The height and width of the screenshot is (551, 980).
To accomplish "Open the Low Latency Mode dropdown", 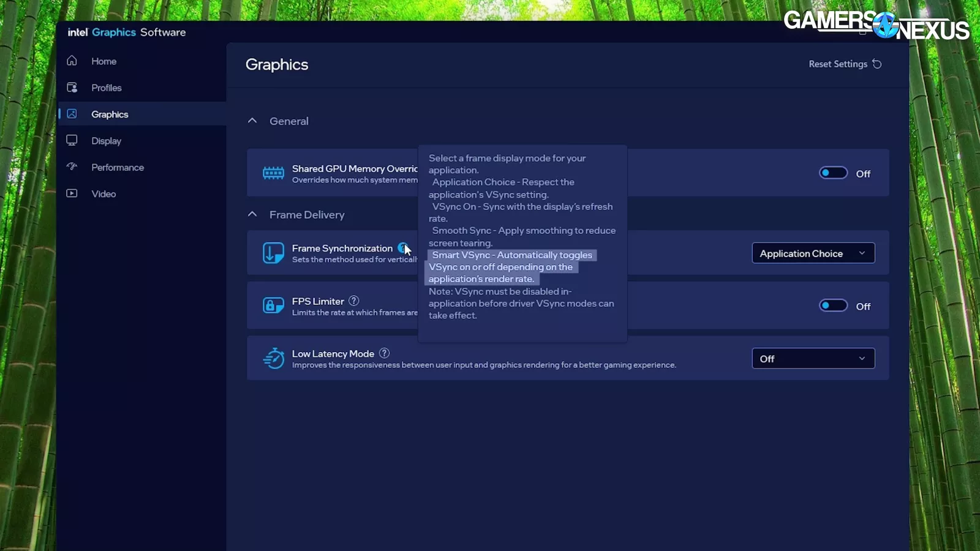I will [x=813, y=359].
